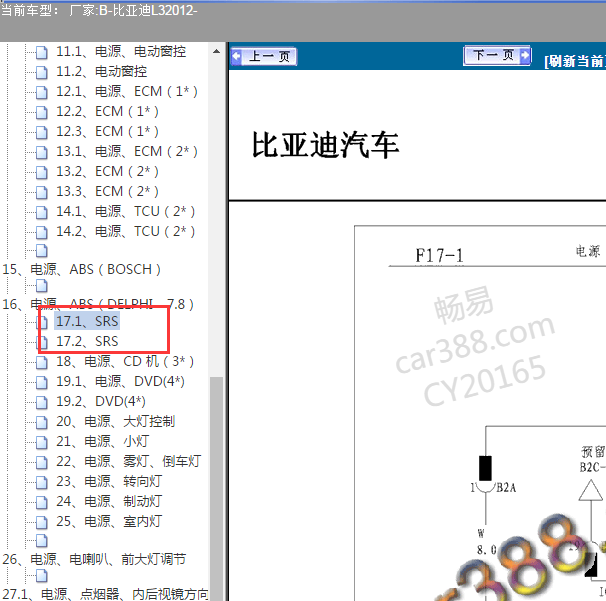
Task: Select the 17.2、SRS entry
Action: click(87, 342)
